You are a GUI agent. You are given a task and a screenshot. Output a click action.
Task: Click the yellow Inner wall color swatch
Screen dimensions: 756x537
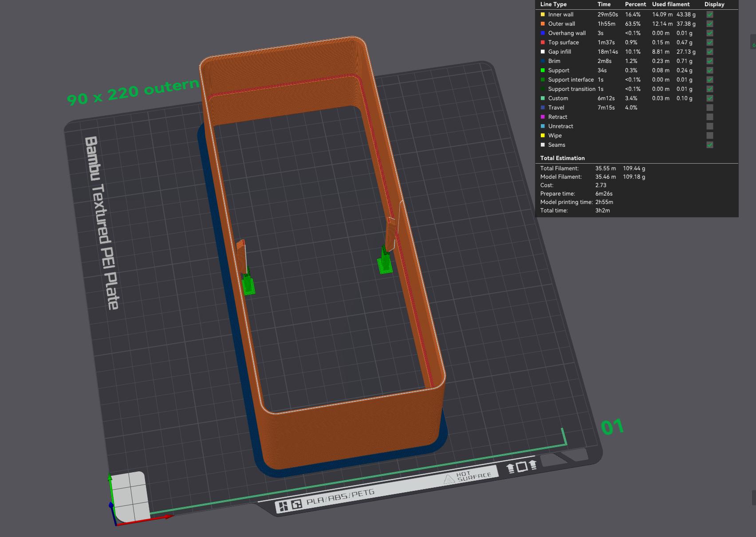click(x=543, y=15)
